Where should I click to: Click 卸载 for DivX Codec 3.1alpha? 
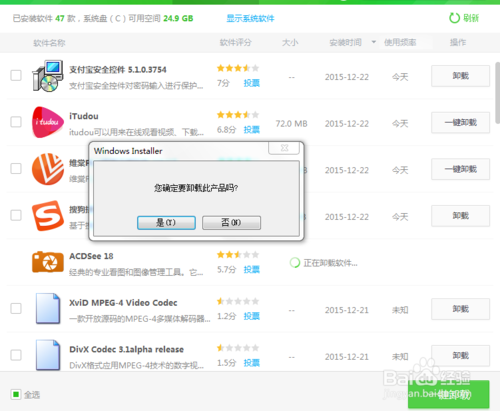(460, 356)
